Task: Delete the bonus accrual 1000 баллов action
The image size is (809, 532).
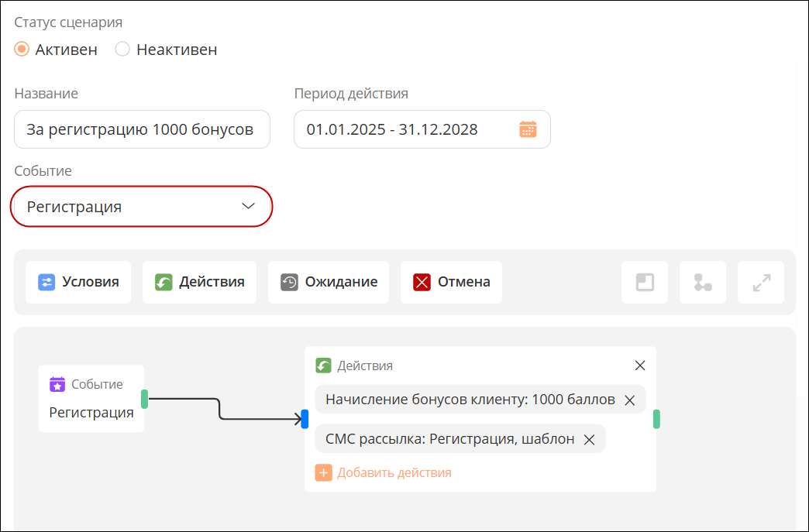Action: pos(629,400)
